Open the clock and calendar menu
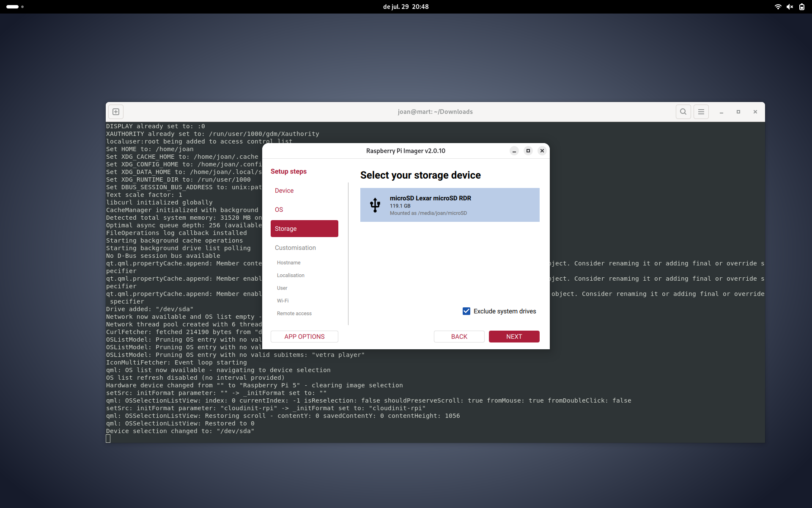Image resolution: width=812 pixels, height=508 pixels. coord(406,7)
